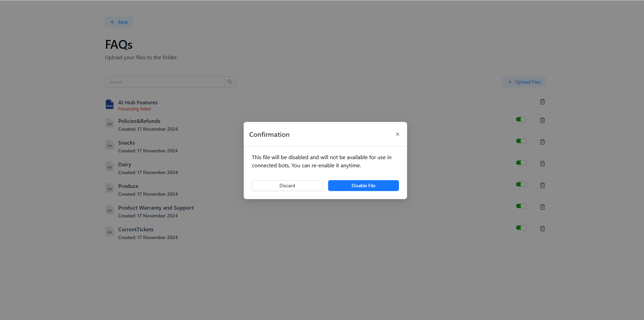Click the Snacks TXT file icon
644x320 pixels.
[x=109, y=145]
